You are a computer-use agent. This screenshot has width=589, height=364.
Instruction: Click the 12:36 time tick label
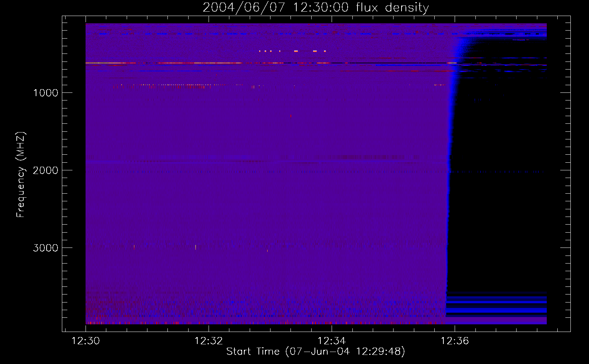click(x=455, y=341)
